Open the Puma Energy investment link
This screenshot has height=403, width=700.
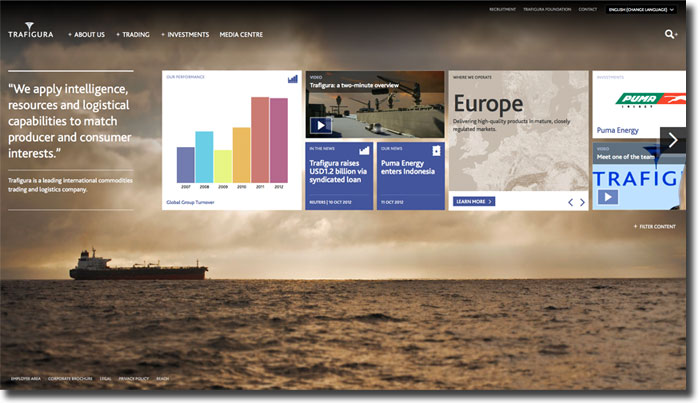[617, 130]
